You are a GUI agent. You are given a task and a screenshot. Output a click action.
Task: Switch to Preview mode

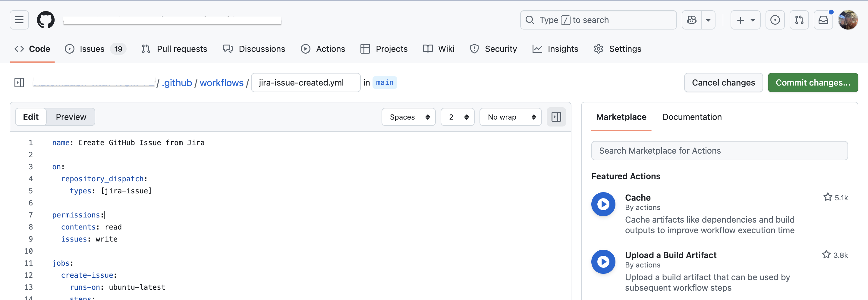pos(71,117)
